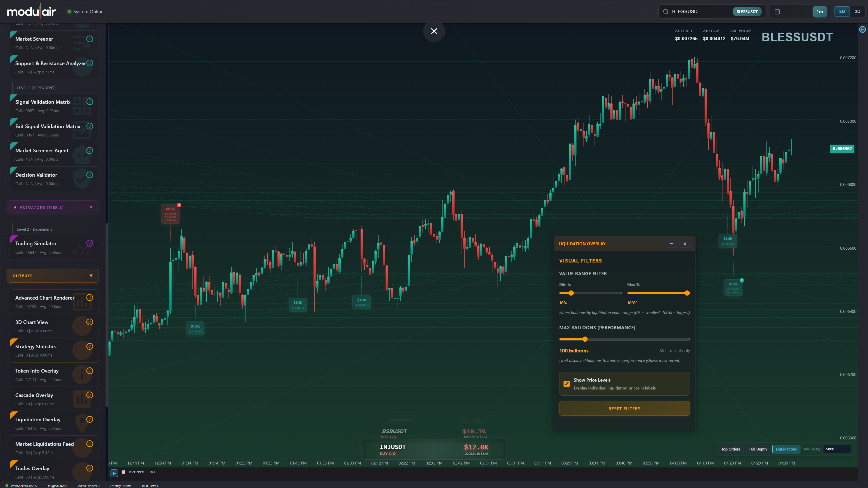Open the calendar date picker icon
Screen dimensions: 868x488
pos(777,12)
